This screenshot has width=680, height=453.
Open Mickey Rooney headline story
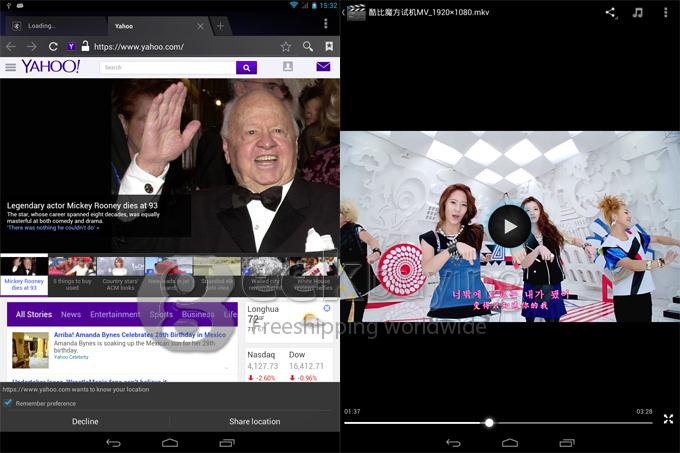click(82, 205)
